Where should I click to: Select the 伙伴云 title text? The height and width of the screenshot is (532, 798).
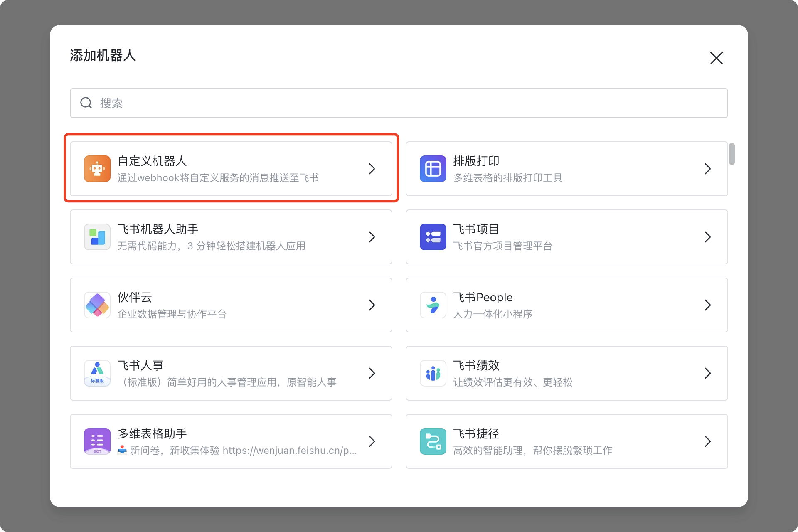(x=135, y=297)
